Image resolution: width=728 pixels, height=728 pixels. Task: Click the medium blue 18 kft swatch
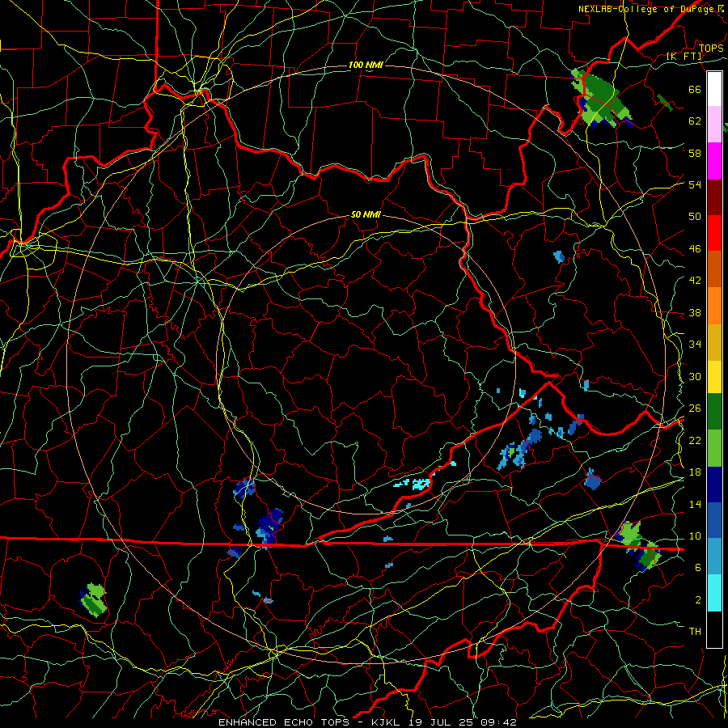point(714,520)
